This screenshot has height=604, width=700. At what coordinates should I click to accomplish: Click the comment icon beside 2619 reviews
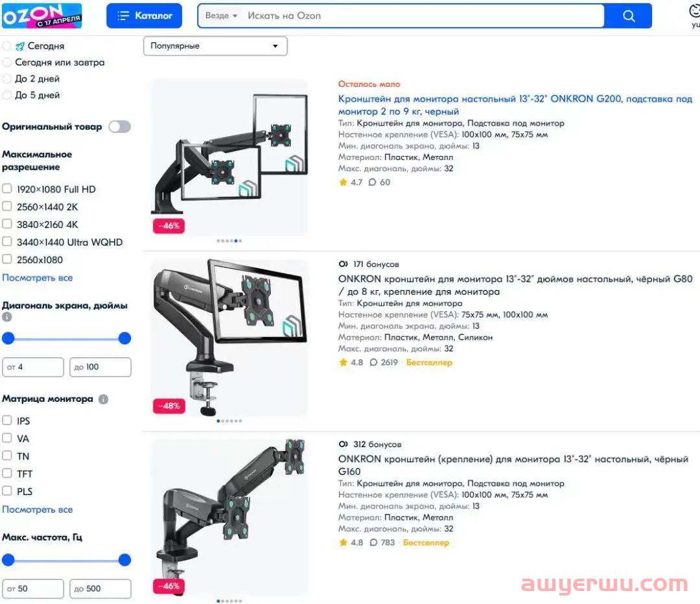(x=373, y=362)
